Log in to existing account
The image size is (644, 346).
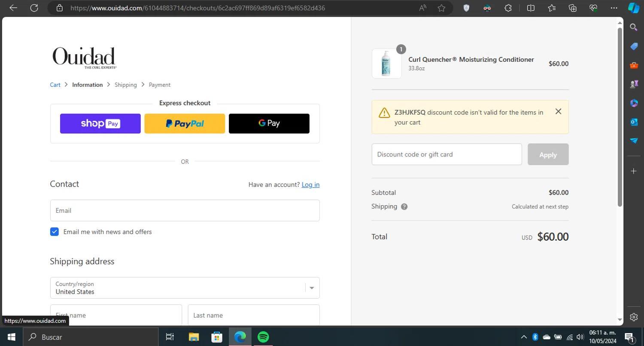(x=310, y=184)
